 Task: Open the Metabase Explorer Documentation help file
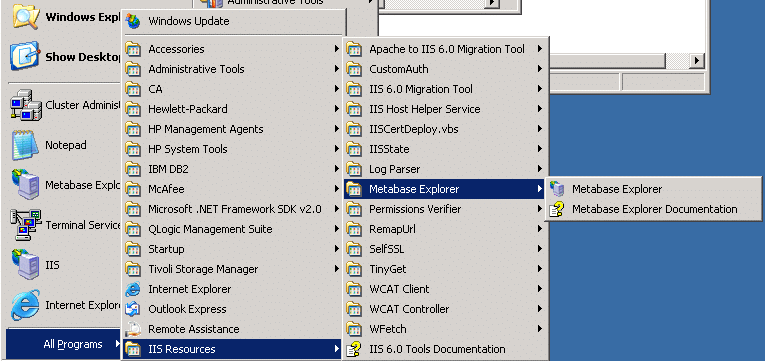coord(653,209)
